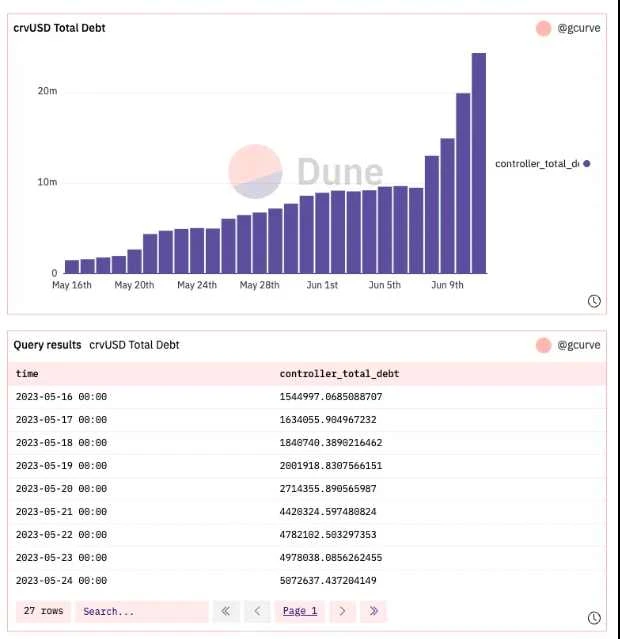Open the Page 1 selector
The width and height of the screenshot is (620, 639).
[x=300, y=611]
